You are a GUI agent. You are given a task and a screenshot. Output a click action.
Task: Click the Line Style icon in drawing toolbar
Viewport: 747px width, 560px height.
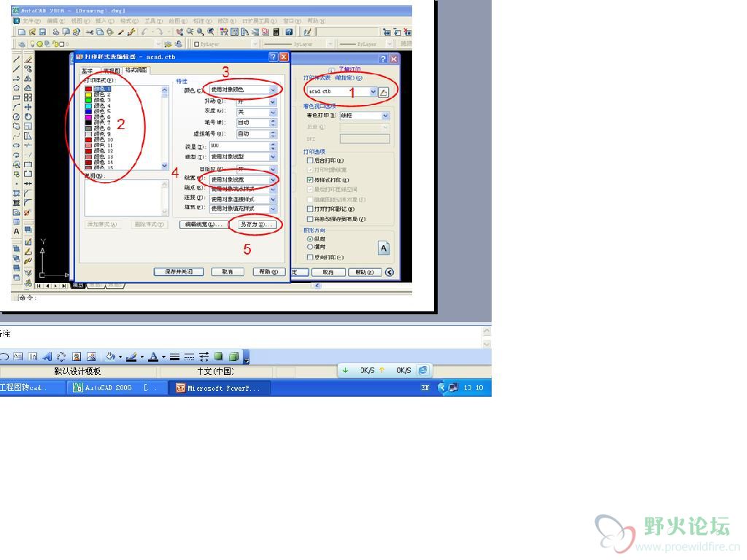[175, 356]
